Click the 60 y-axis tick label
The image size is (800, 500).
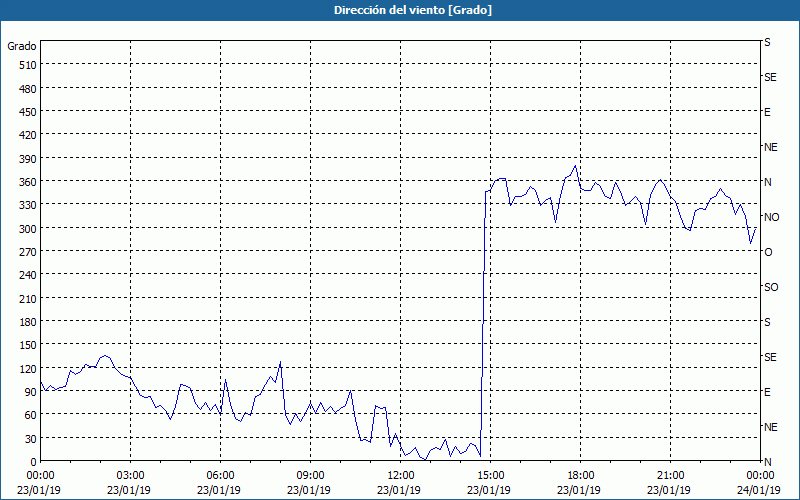point(31,415)
